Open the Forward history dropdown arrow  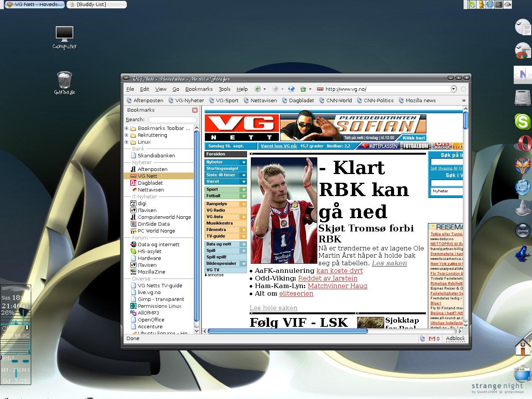coord(282,89)
